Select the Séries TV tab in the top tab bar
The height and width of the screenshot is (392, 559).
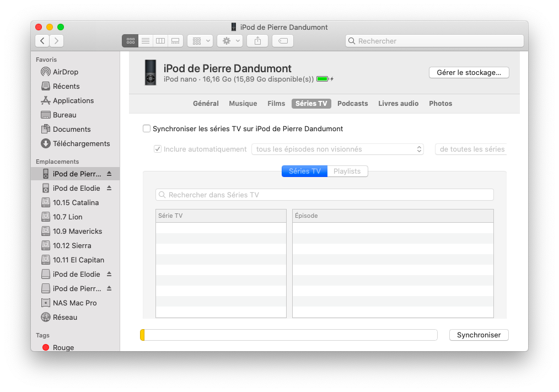click(x=311, y=104)
